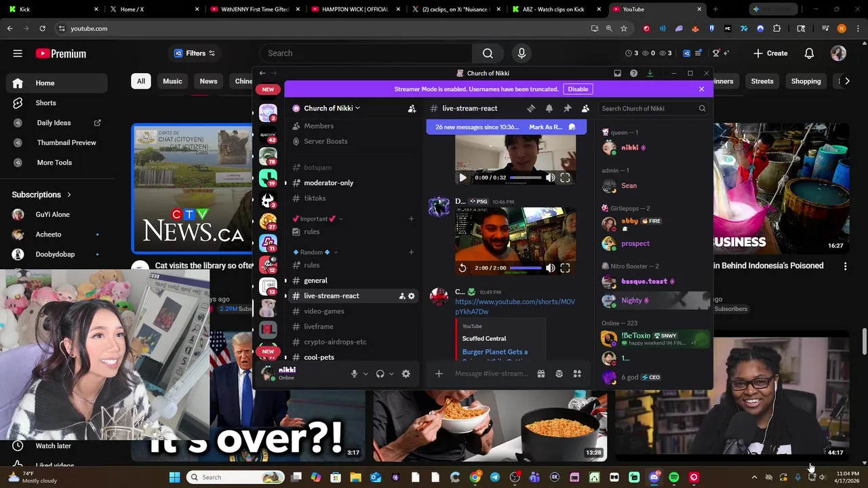Replay the 2:00 video in chat
Viewport: 868px width, 488px height.
pos(462,268)
